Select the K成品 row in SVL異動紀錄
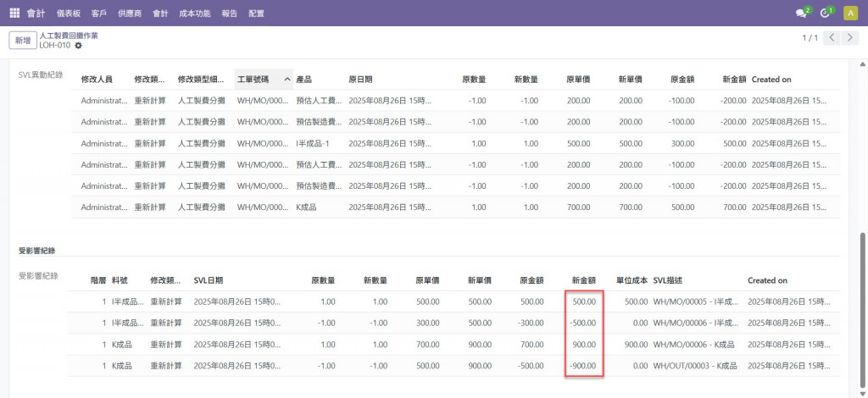 point(455,207)
